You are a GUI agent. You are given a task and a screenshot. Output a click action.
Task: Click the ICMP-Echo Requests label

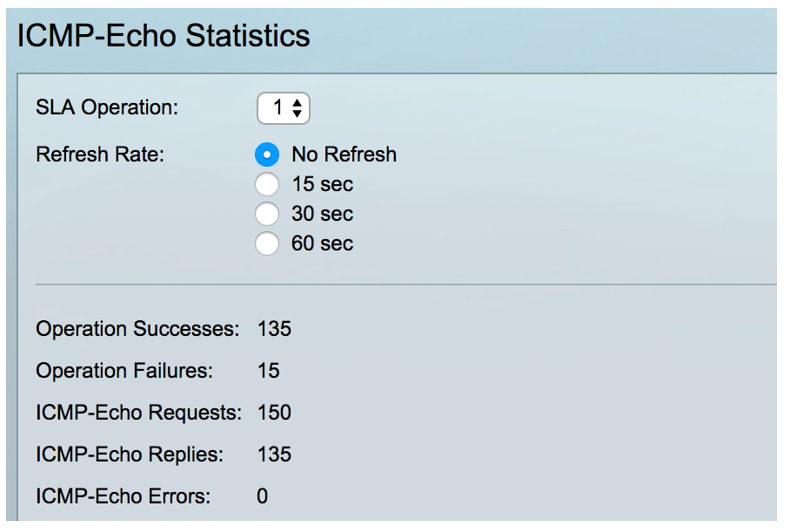[x=140, y=412]
